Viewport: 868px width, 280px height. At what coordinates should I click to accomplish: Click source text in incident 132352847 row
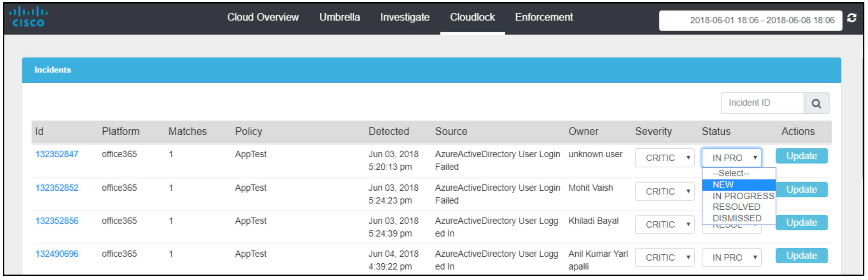[x=497, y=160]
